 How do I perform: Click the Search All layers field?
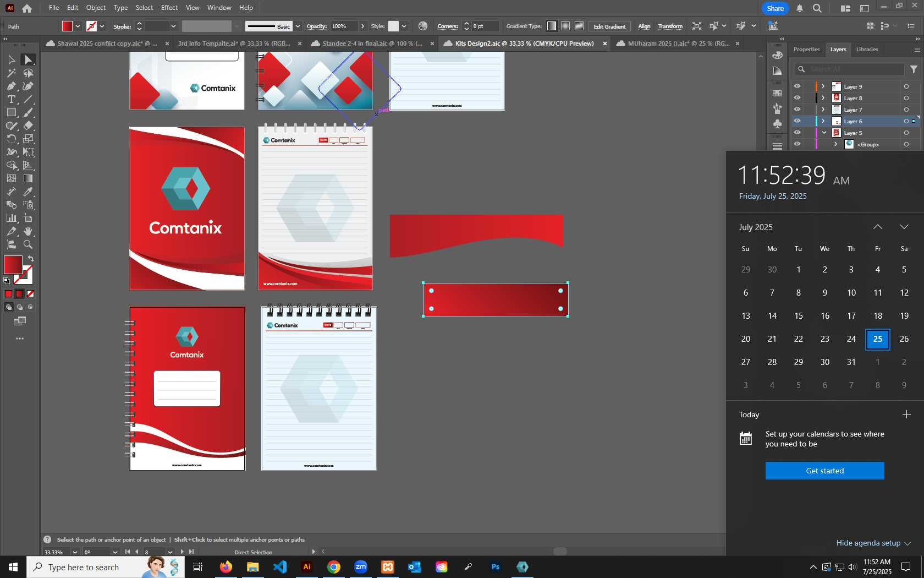pyautogui.click(x=849, y=69)
